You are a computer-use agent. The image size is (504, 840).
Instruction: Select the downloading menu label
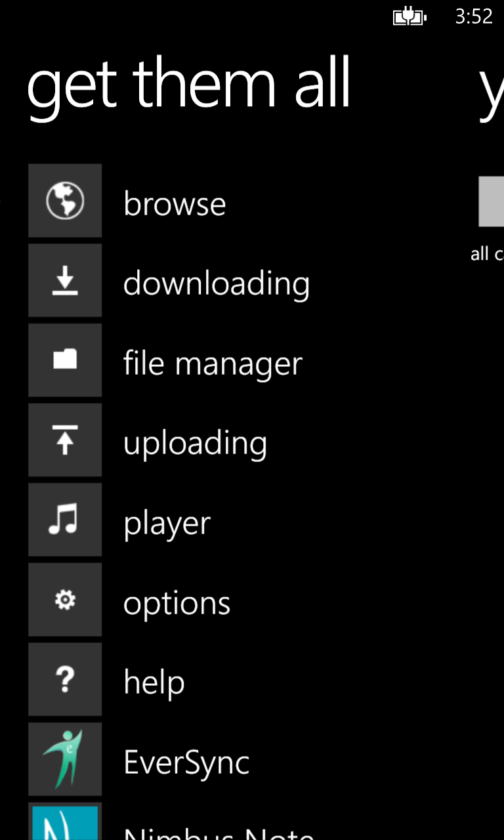point(217,285)
